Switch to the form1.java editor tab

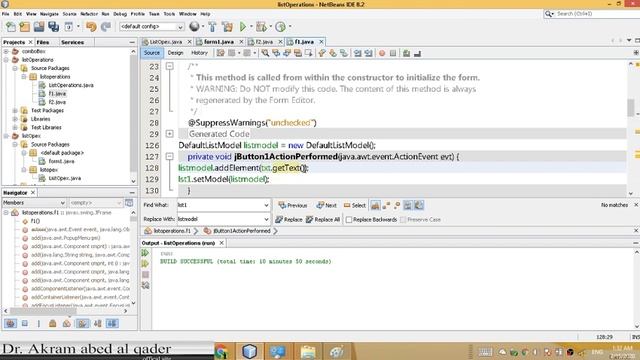(219, 42)
